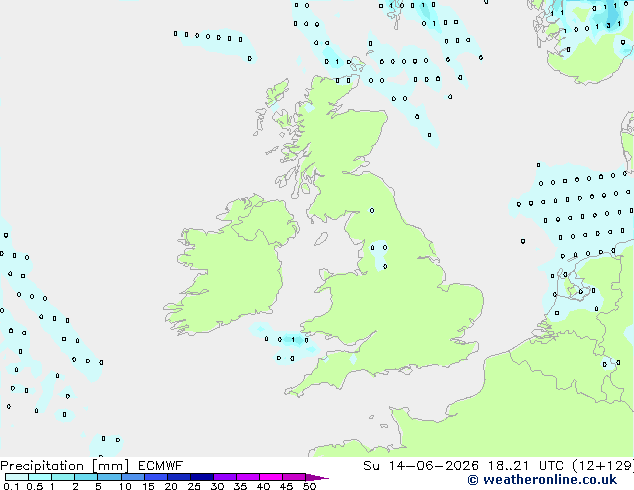Click the '10' legend scale label
The image size is (634, 490).
125,486
